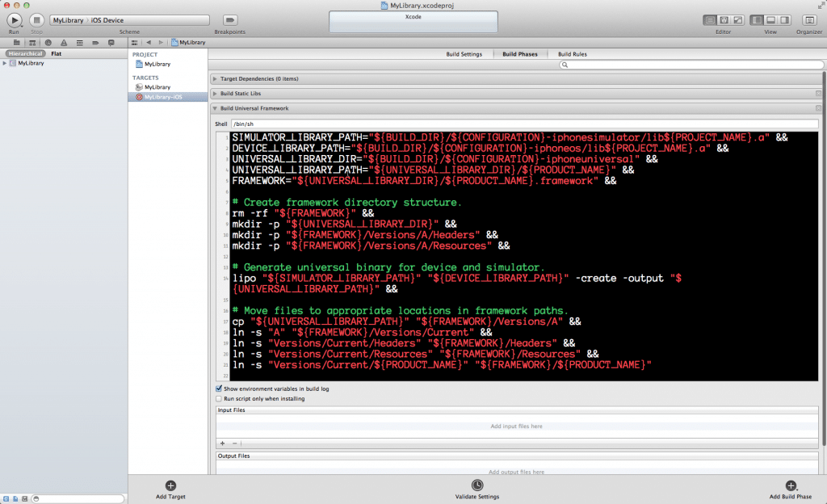Image resolution: width=827 pixels, height=504 pixels.
Task: Toggle the navigator pane view
Action: click(757, 20)
